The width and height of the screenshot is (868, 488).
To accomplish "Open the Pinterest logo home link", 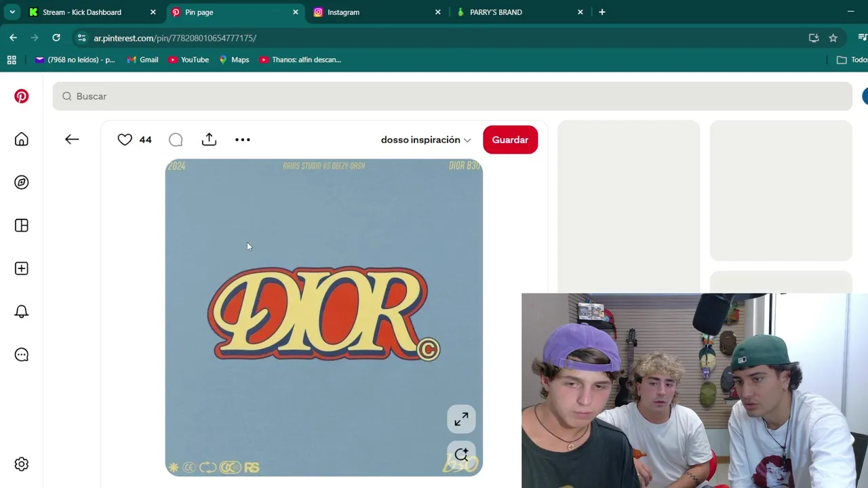I will pos(22,96).
